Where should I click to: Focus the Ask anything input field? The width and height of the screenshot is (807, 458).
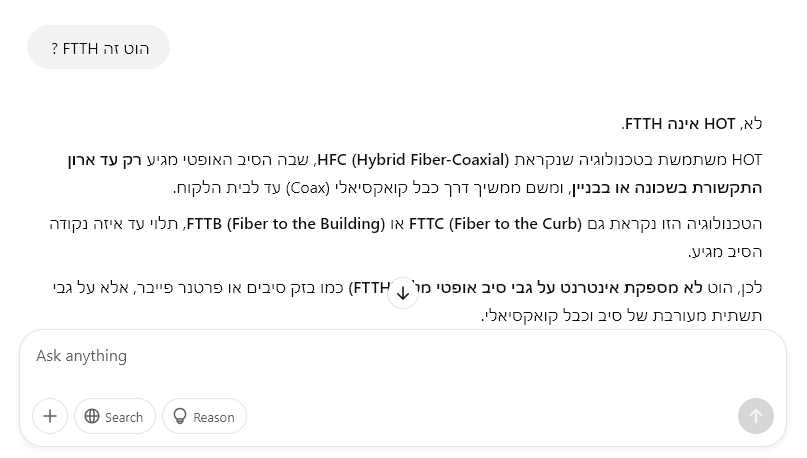pyautogui.click(x=402, y=356)
